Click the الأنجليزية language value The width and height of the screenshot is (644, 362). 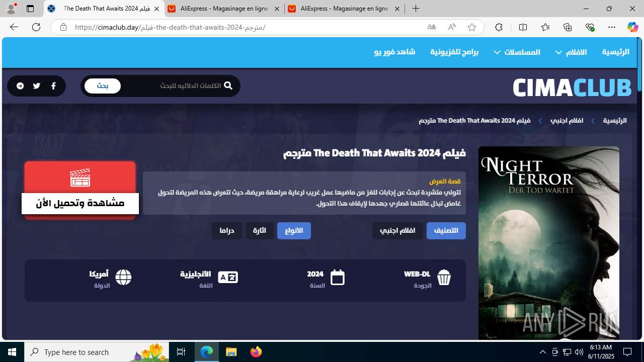pyautogui.click(x=196, y=274)
